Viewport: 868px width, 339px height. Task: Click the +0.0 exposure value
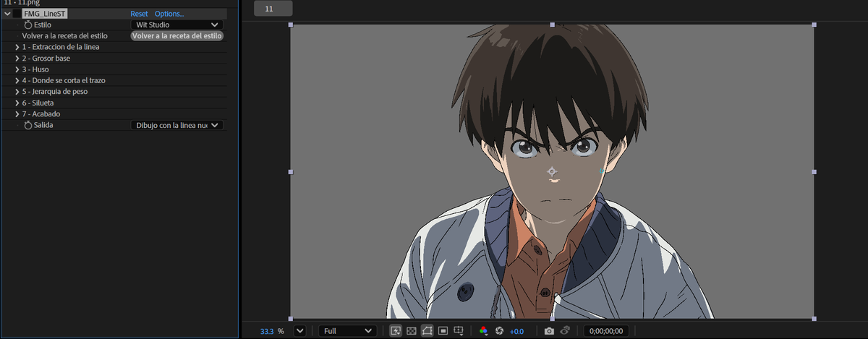(516, 331)
